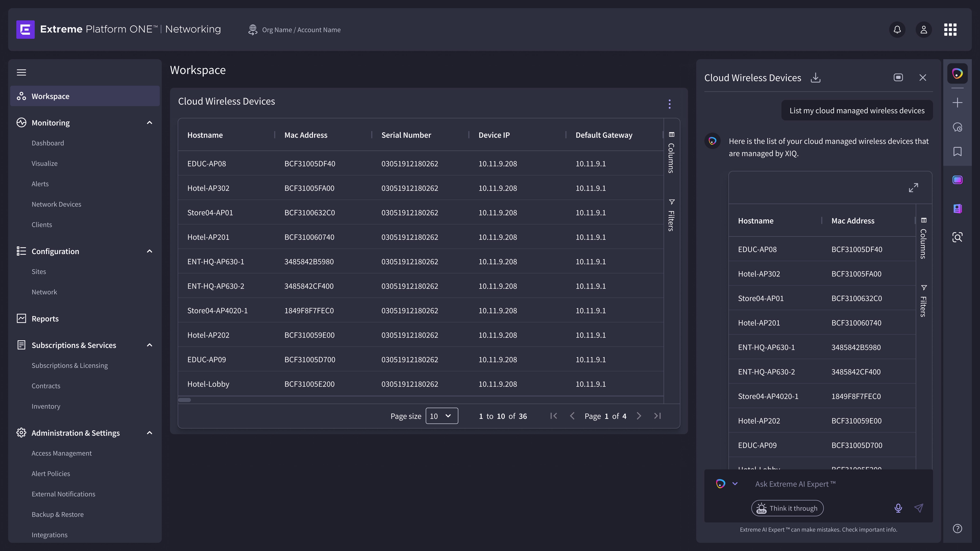Open bookmarks icon in right rail

pyautogui.click(x=957, y=152)
